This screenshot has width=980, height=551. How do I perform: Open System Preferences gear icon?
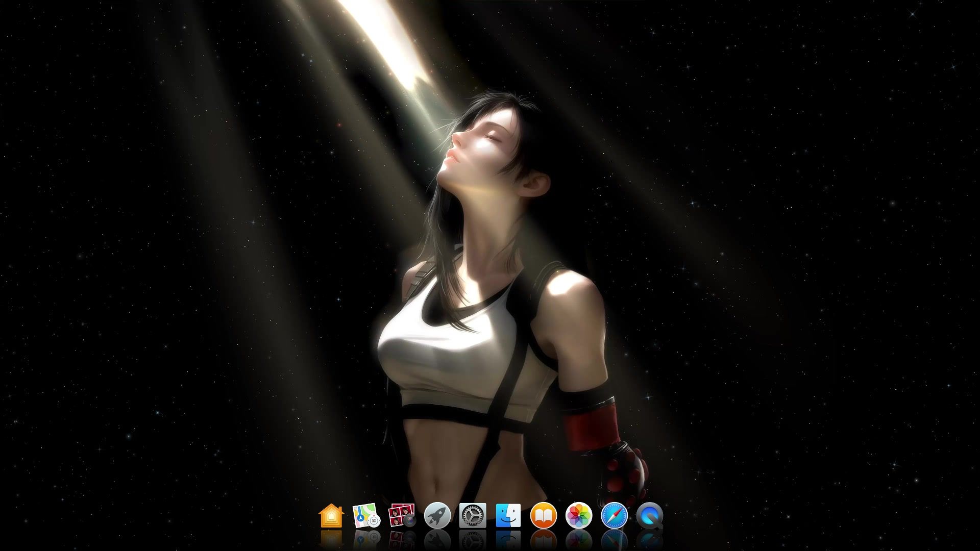(473, 516)
